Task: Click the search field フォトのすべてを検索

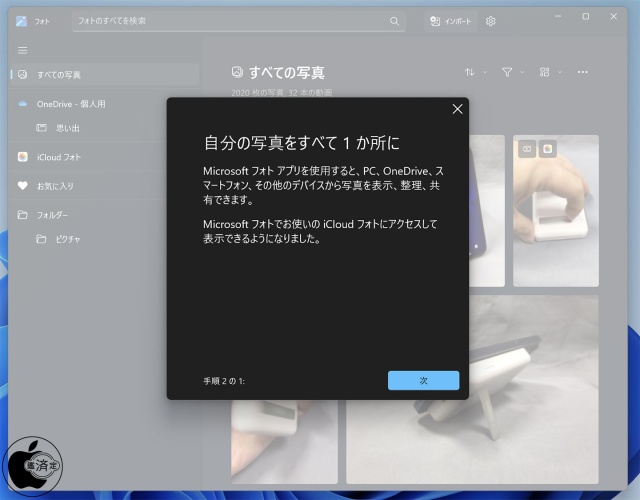Action: [x=239, y=21]
